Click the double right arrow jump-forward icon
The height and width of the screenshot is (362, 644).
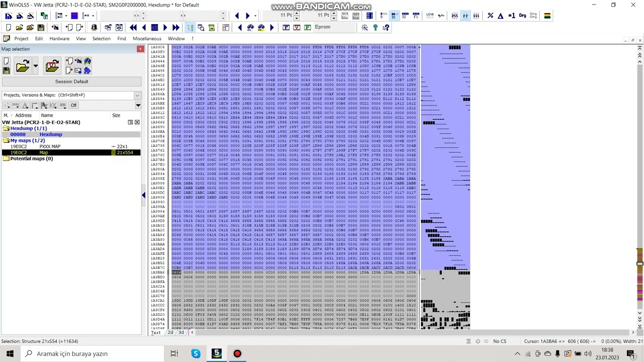pos(176,28)
